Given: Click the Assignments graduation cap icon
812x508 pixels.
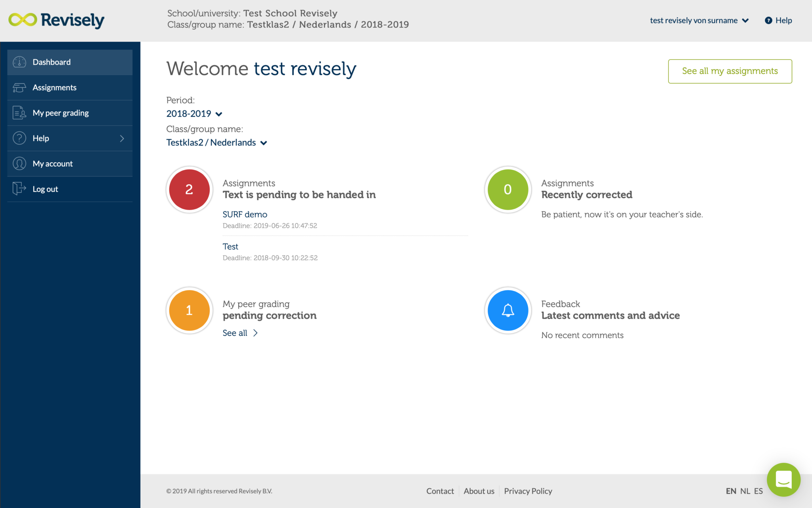Looking at the screenshot, I should coord(19,87).
